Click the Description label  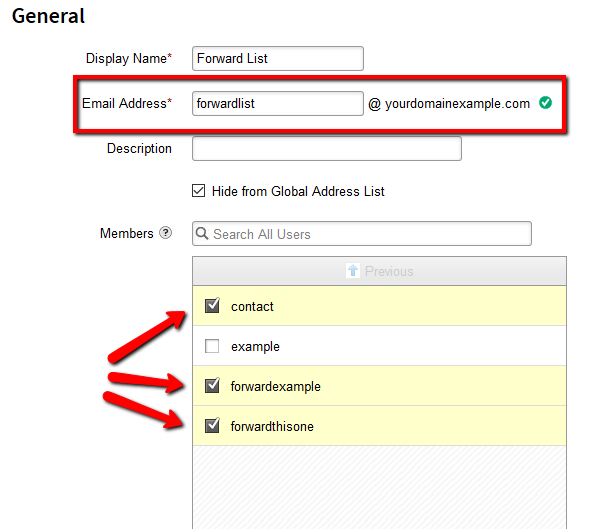pyautogui.click(x=139, y=148)
